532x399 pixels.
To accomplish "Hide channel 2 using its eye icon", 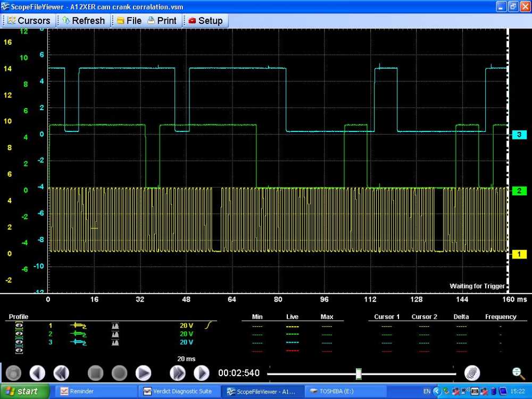I will tap(19, 334).
